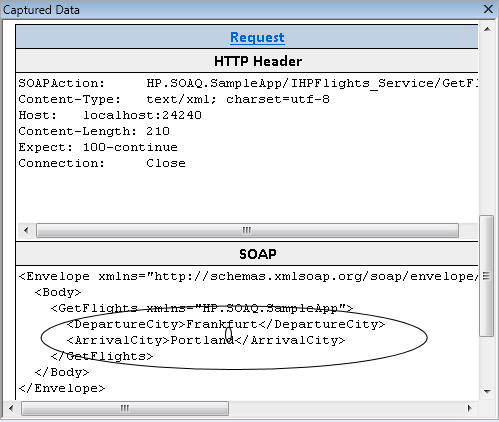The width and height of the screenshot is (499, 422).
Task: Click the bottom horizontal scrollbar thumb
Action: [x=125, y=408]
